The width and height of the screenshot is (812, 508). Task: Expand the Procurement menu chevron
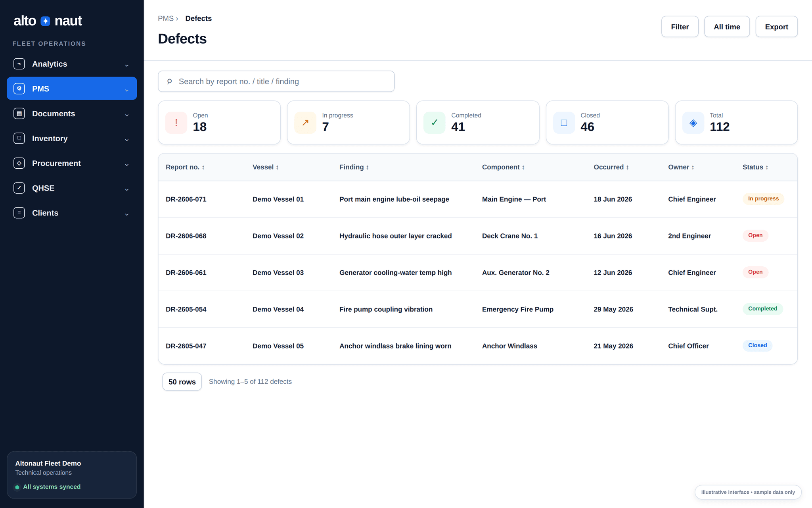pyautogui.click(x=127, y=164)
